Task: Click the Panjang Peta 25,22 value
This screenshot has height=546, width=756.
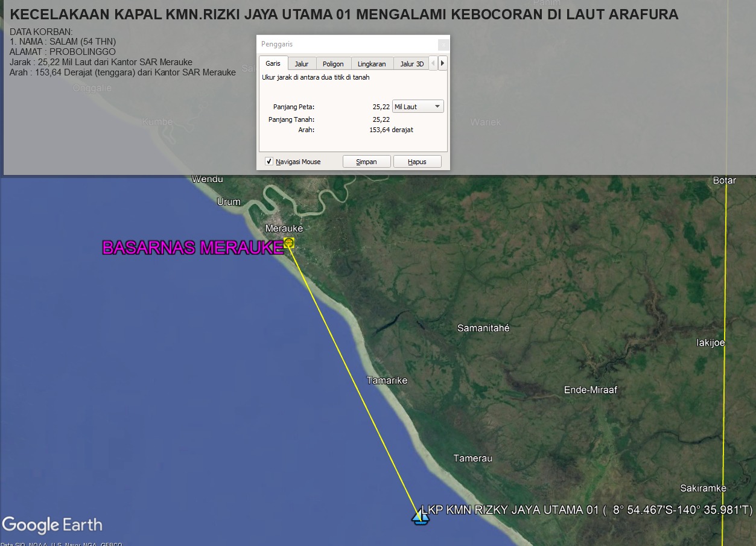Action: point(381,107)
